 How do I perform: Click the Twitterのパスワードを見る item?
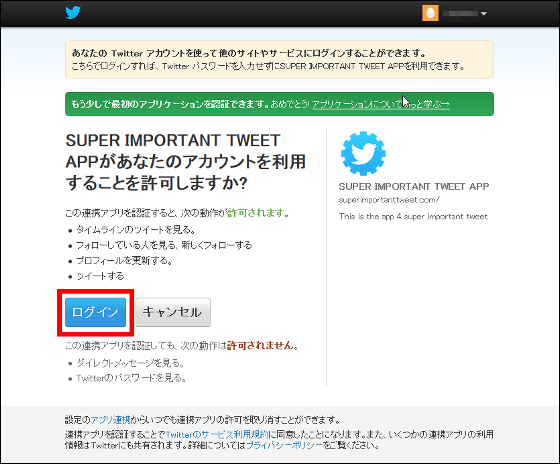[131, 378]
